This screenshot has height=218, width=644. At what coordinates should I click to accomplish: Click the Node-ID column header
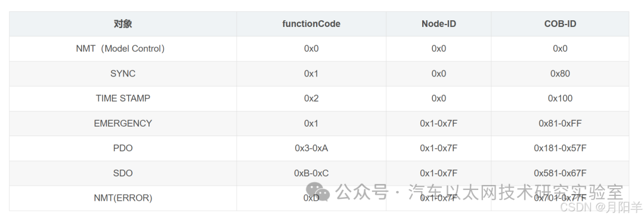[x=439, y=24]
